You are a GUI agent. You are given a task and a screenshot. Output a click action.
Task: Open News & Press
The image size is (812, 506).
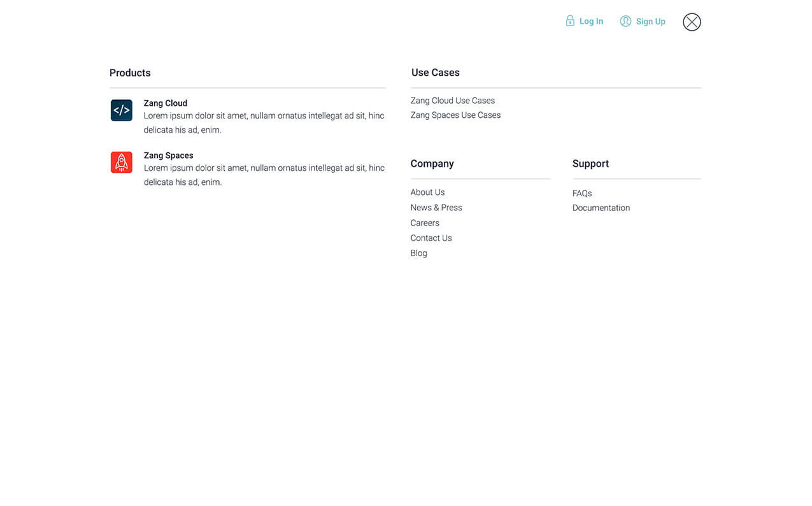click(x=436, y=207)
